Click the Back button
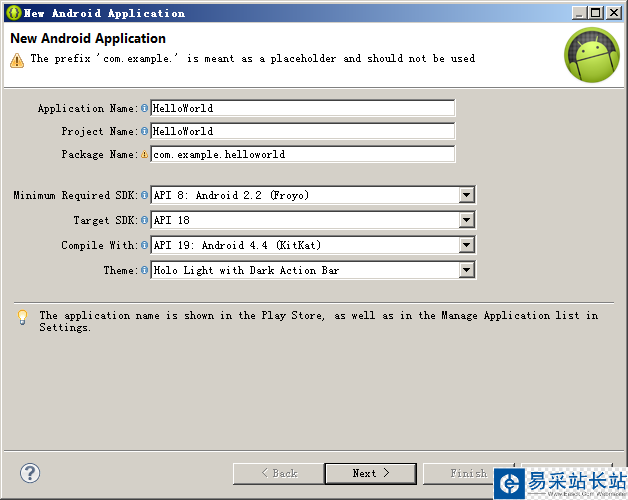 coord(278,473)
